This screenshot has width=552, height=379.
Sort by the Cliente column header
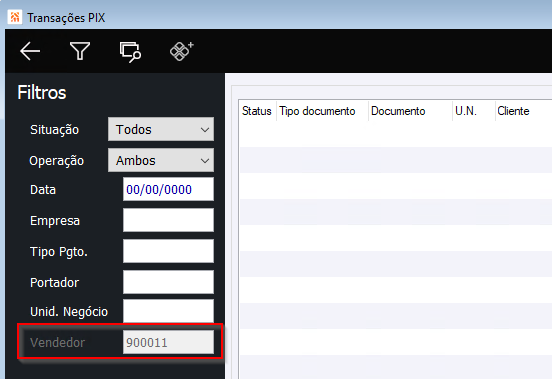point(513,111)
